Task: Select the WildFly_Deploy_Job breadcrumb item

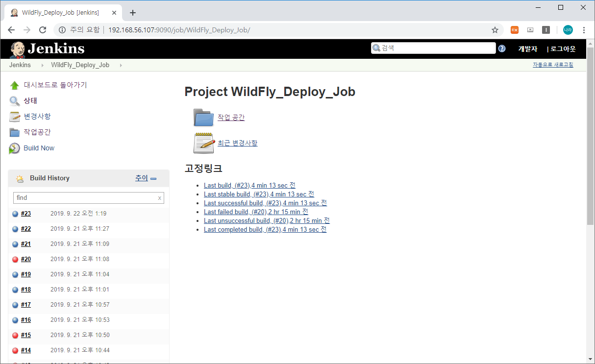Action: (x=80, y=65)
